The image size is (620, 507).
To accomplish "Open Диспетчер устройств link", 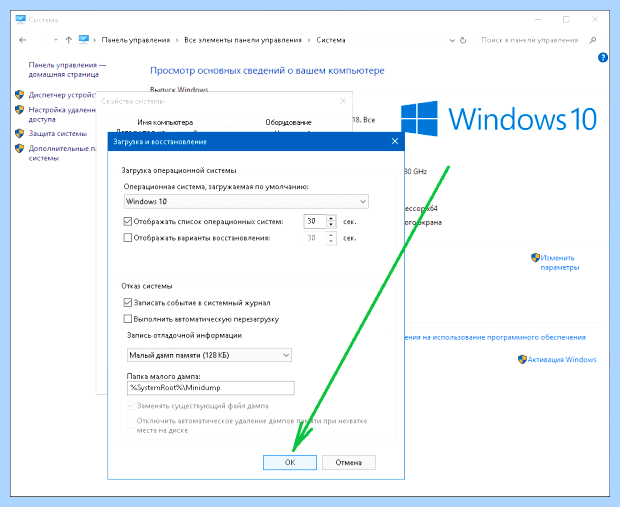I will [x=62, y=95].
